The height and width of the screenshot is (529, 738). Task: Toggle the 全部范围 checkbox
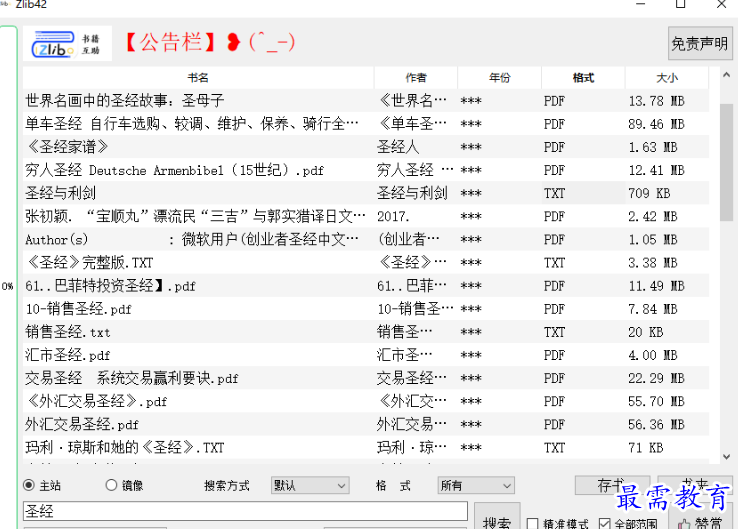click(x=605, y=523)
